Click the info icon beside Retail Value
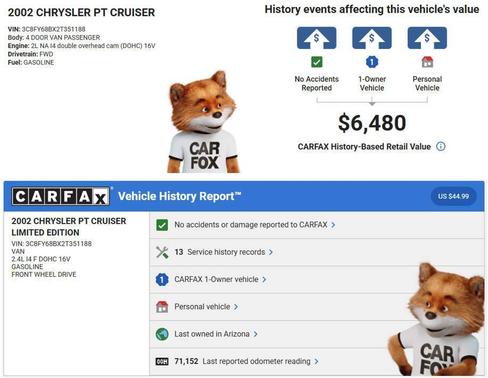Image resolution: width=488 pixels, height=378 pixels. [441, 146]
